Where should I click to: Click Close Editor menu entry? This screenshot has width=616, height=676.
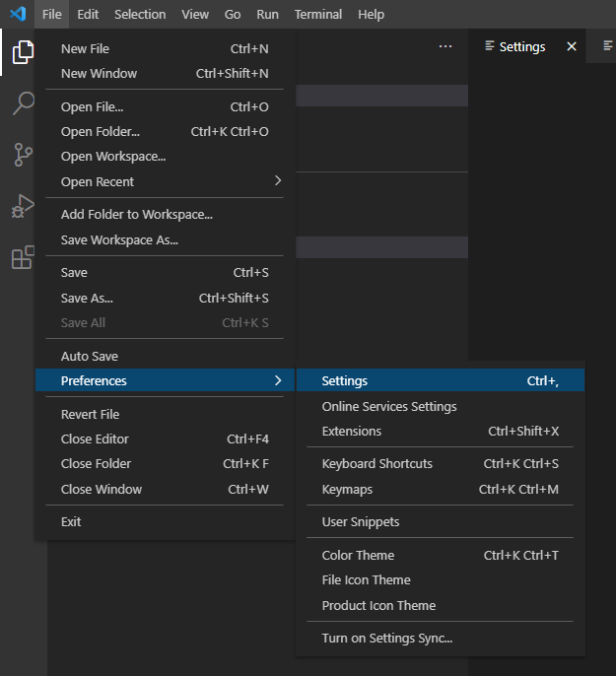[x=166, y=439]
